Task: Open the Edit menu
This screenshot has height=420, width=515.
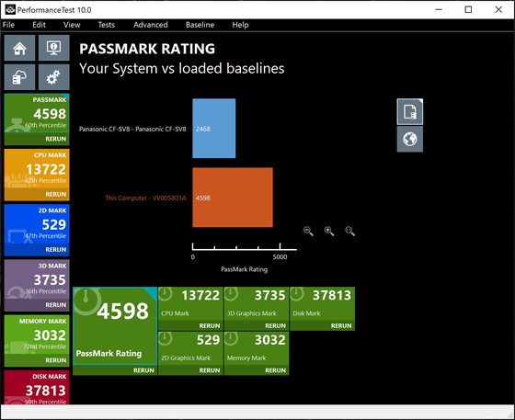Action: pyautogui.click(x=39, y=25)
